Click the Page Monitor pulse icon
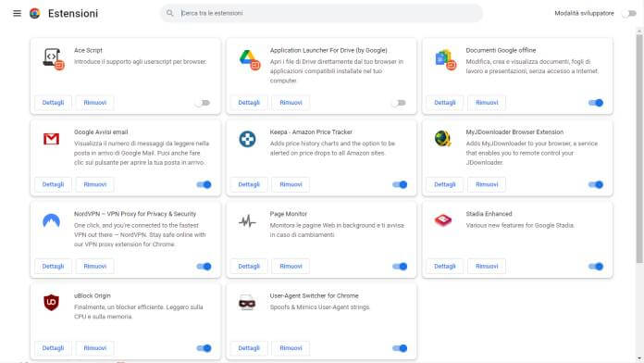The width and height of the screenshot is (644, 363). click(x=247, y=221)
